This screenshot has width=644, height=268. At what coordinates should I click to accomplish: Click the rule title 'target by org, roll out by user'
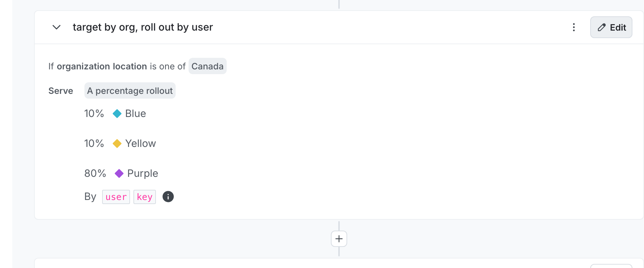pos(143,27)
